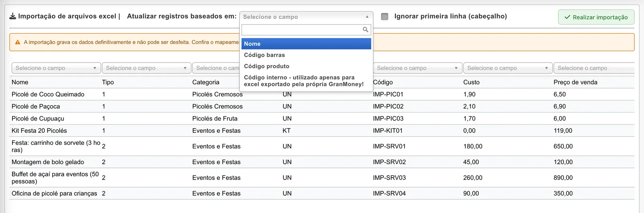The width and height of the screenshot is (644, 213).
Task: Click Festa: carrinho de sorvete cell
Action: [x=56, y=146]
